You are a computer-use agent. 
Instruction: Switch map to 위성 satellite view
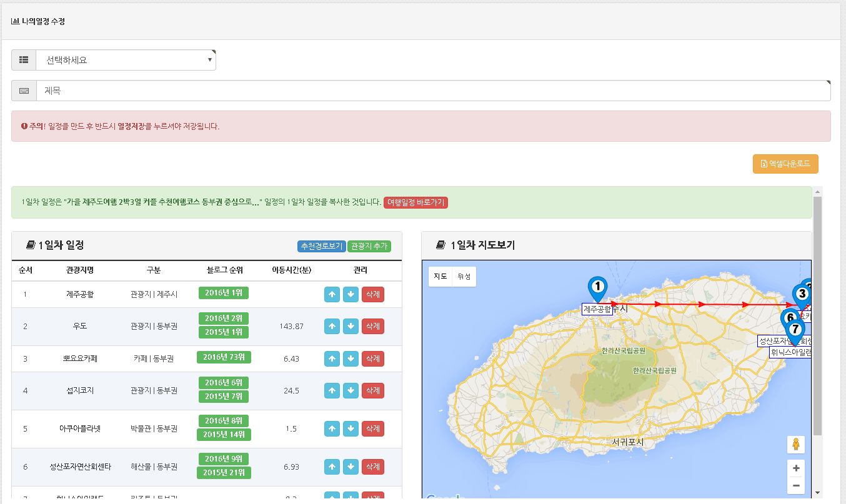[464, 276]
